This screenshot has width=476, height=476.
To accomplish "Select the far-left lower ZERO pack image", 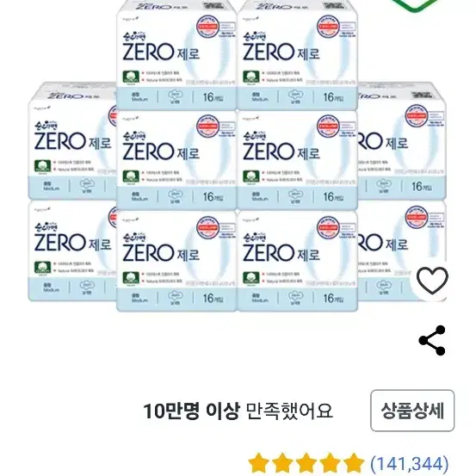I will (72, 250).
